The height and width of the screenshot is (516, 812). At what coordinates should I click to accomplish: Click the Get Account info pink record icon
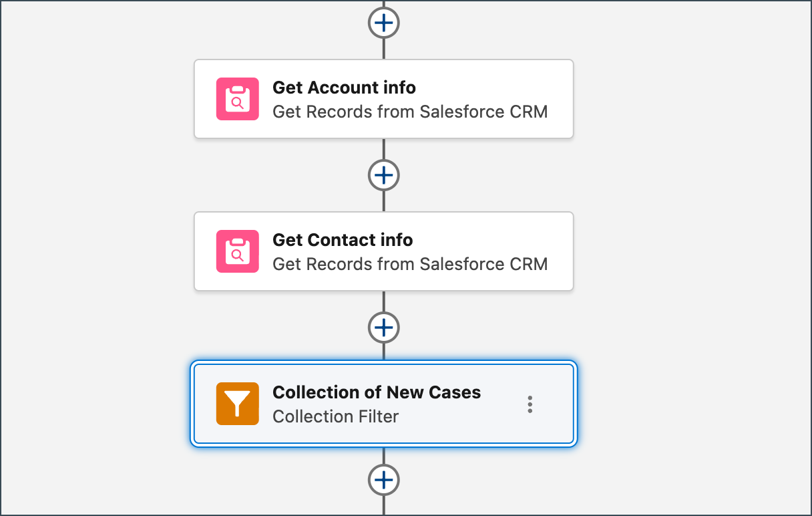(237, 99)
